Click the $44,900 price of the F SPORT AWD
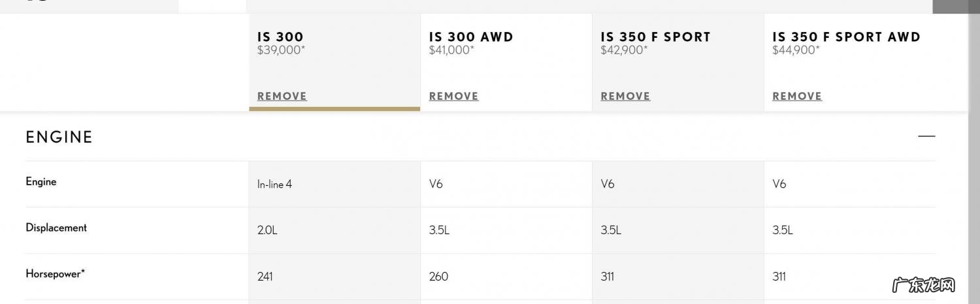 (x=795, y=50)
